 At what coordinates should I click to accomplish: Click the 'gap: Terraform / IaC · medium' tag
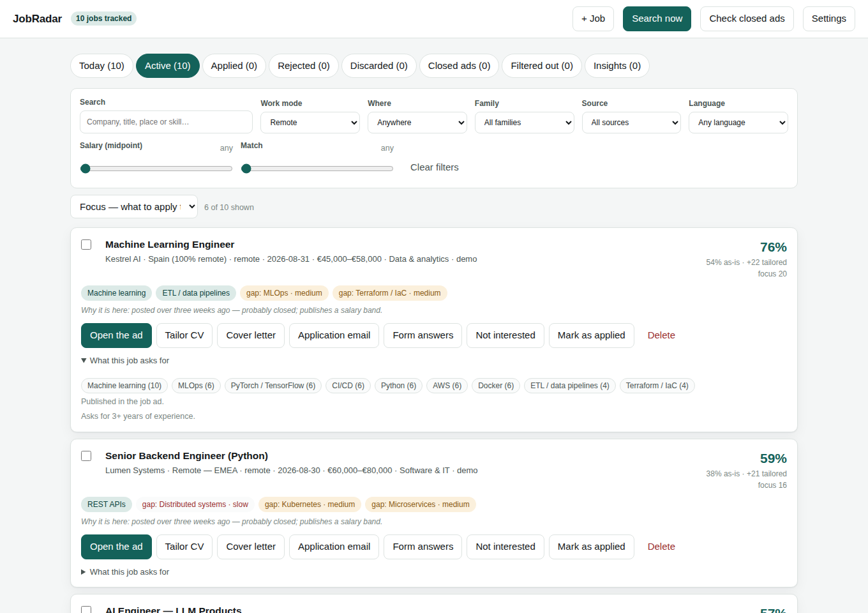point(389,293)
